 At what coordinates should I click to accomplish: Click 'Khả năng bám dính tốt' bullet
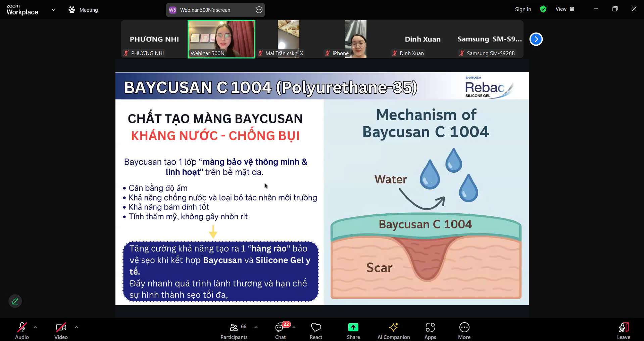pyautogui.click(x=169, y=207)
